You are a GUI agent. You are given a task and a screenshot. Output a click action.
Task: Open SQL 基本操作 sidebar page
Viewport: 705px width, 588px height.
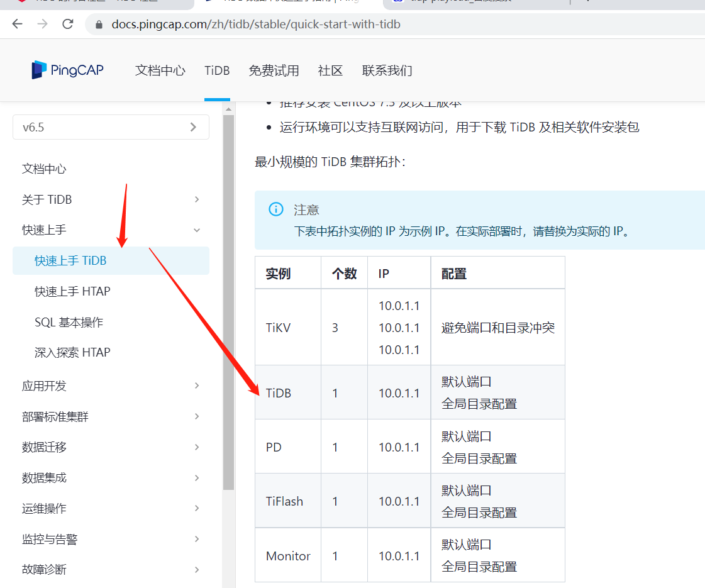click(69, 323)
